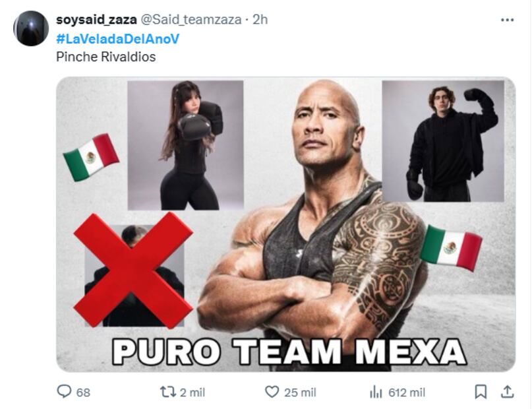The image size is (532, 409).
Task: Open the soysaid_zaza display name
Action: pyautogui.click(x=96, y=20)
